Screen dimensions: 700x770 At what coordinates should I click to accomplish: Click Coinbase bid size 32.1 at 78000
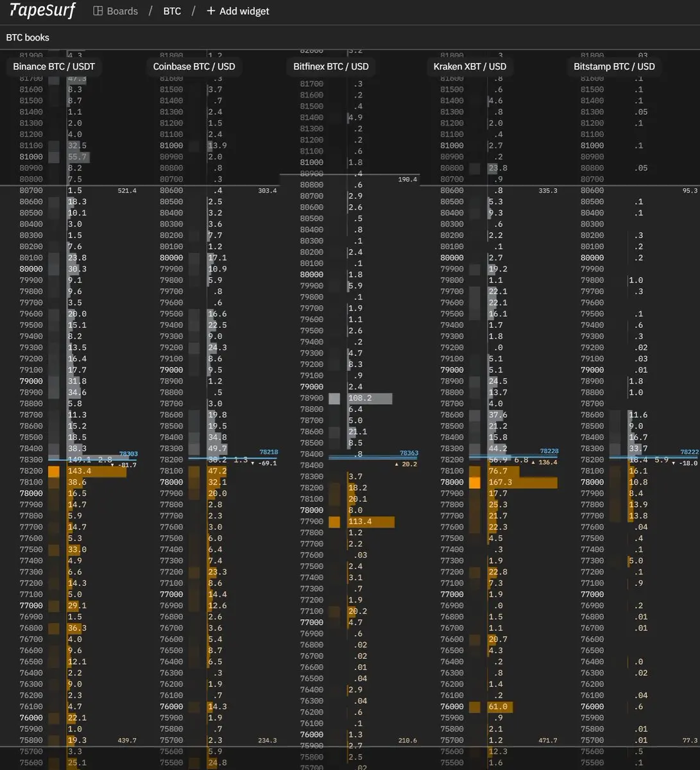(218, 482)
